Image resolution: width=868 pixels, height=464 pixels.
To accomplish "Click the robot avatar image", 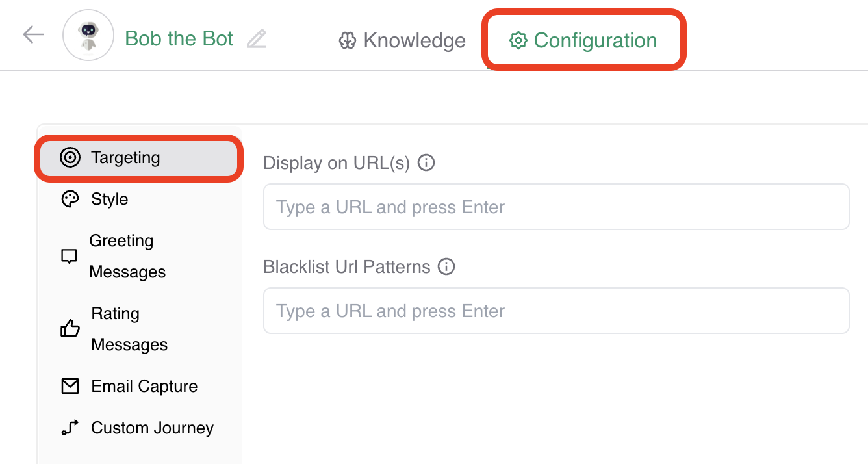I will click(x=88, y=36).
